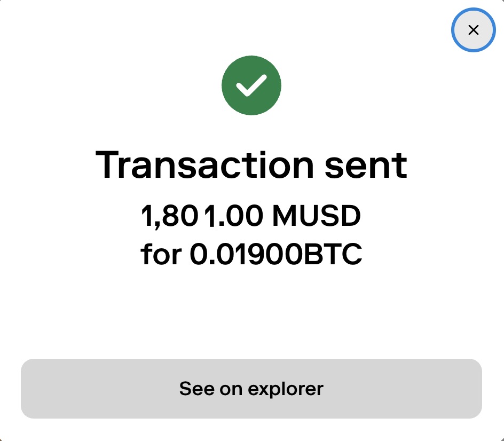504x441 pixels.
Task: Click the Transaction sent heading
Action: [x=251, y=164]
